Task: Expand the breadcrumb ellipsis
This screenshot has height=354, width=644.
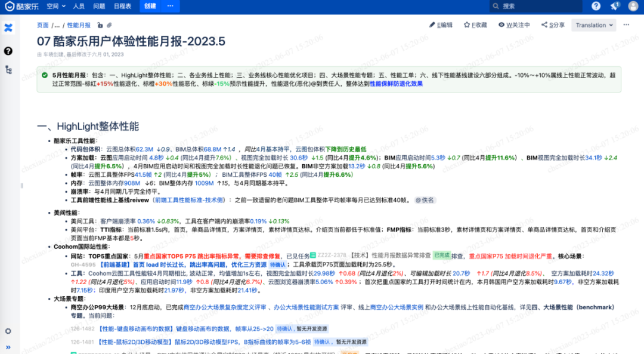Action: pyautogui.click(x=57, y=25)
